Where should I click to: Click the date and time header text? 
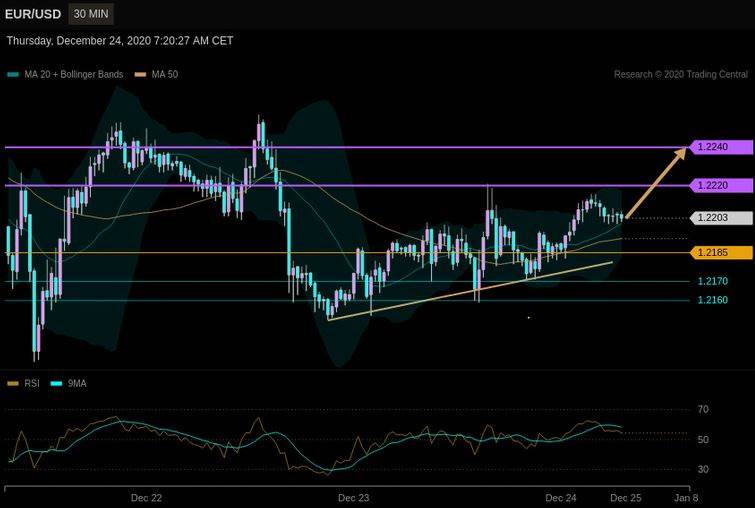[120, 41]
